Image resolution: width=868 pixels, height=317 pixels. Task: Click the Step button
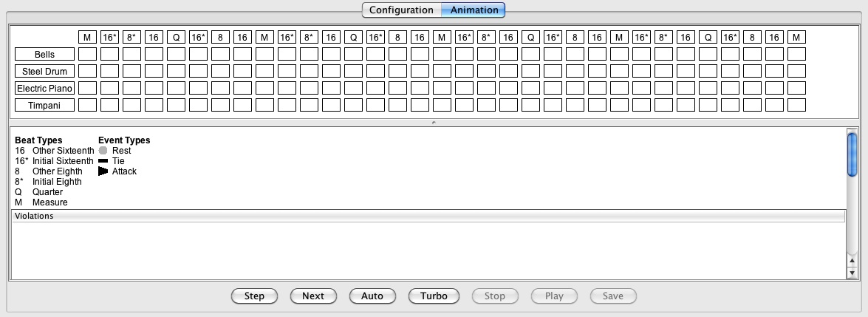pos(255,296)
